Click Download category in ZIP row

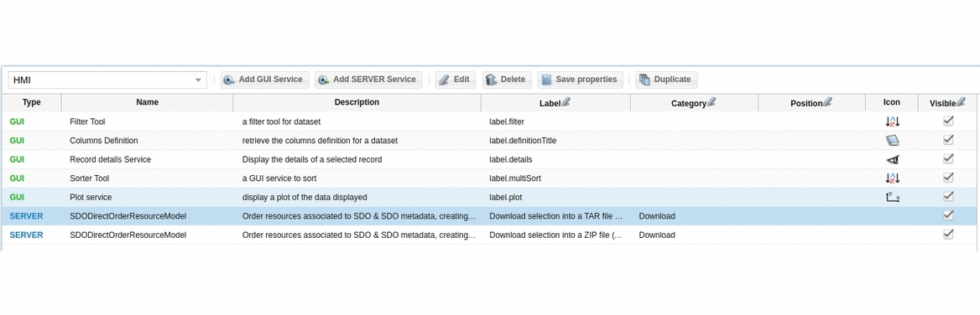[x=657, y=235]
